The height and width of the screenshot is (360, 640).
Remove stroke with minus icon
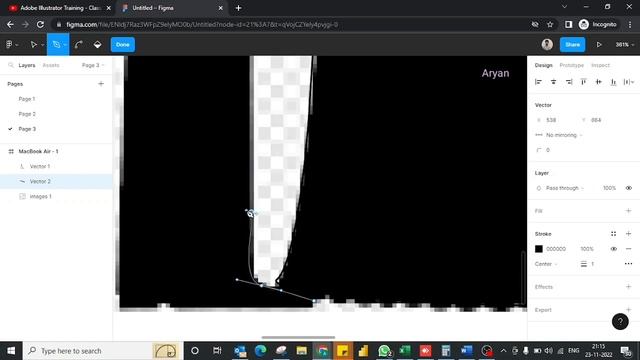tap(629, 249)
